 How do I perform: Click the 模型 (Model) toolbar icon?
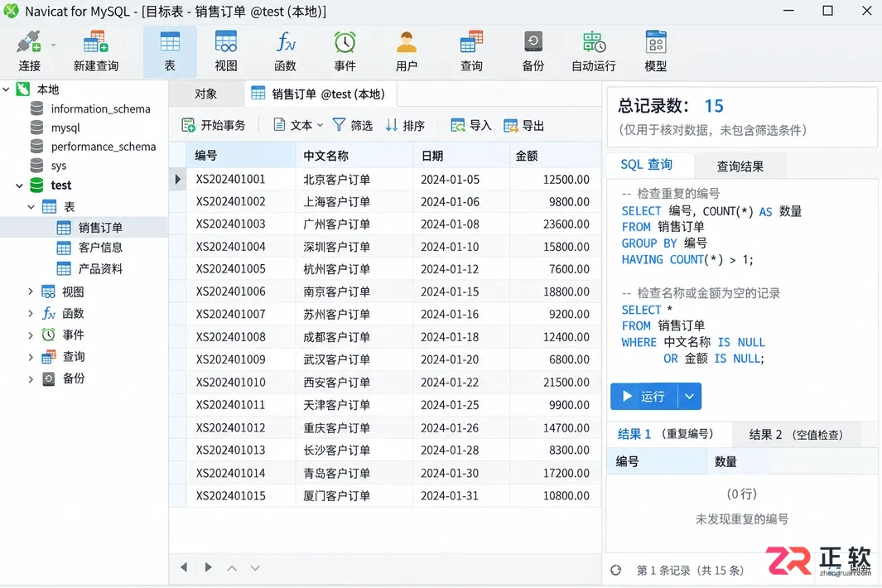click(655, 43)
